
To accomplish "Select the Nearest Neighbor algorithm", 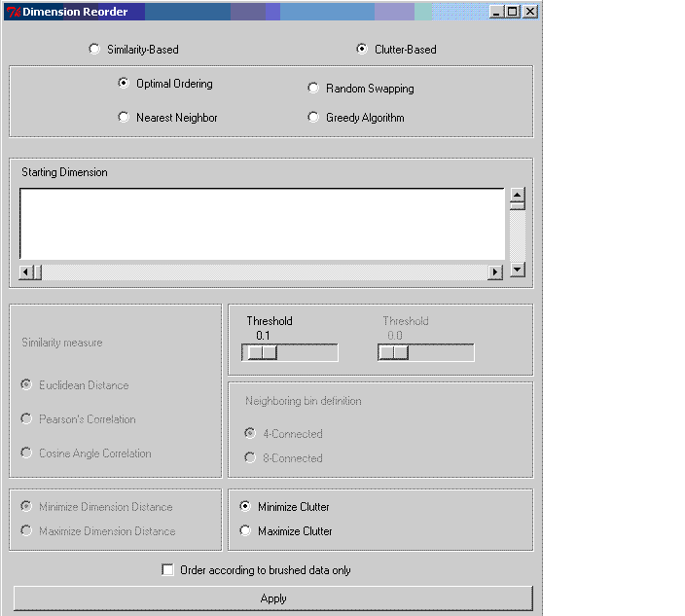I will pyautogui.click(x=124, y=118).
